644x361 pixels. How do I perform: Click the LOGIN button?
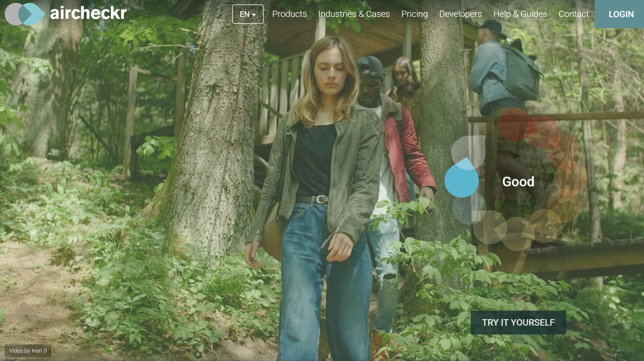pyautogui.click(x=619, y=14)
